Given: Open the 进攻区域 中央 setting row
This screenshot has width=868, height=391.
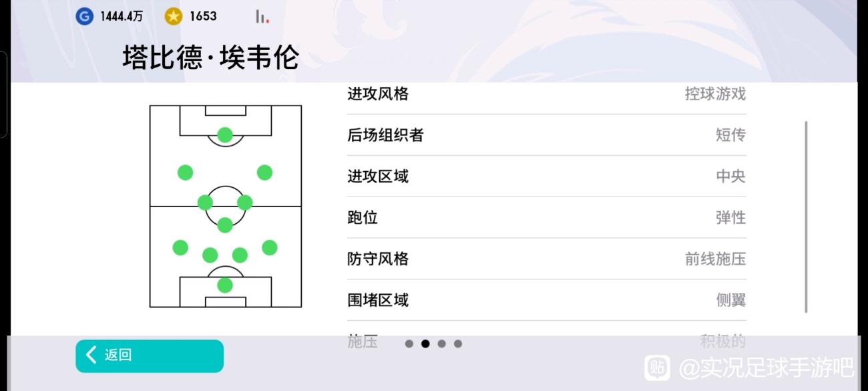Looking at the screenshot, I should point(547,176).
